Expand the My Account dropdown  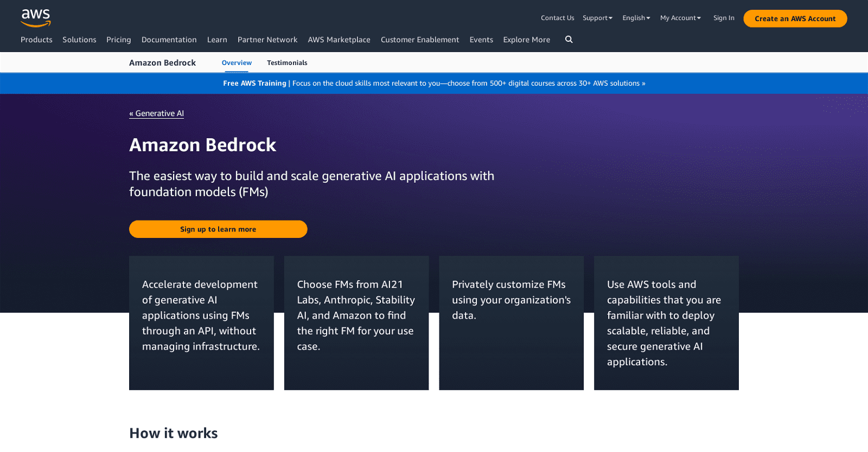tap(680, 18)
